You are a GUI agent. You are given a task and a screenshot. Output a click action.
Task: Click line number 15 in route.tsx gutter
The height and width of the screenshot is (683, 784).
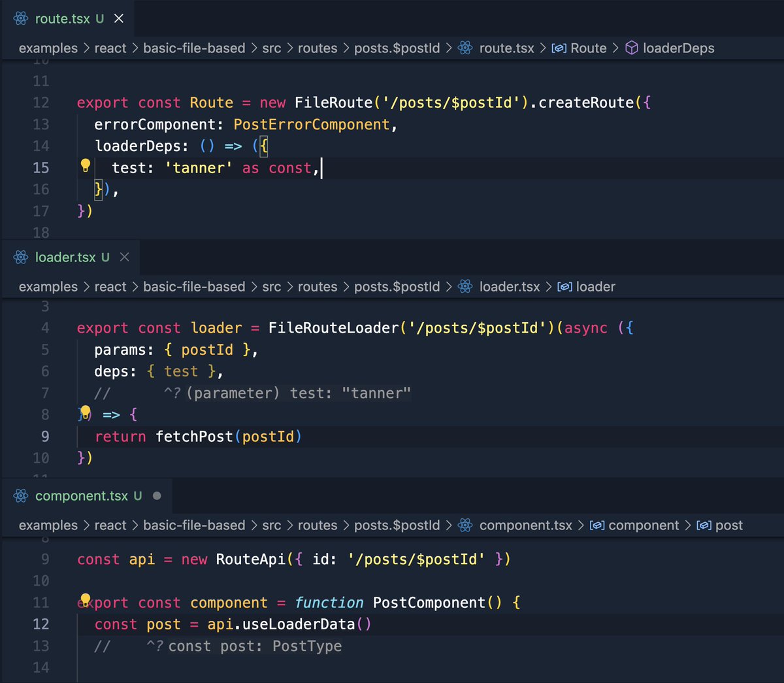[x=41, y=168]
